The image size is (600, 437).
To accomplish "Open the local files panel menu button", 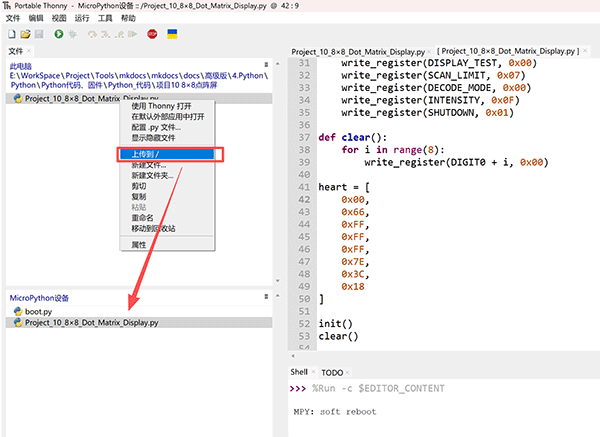I will (x=266, y=65).
